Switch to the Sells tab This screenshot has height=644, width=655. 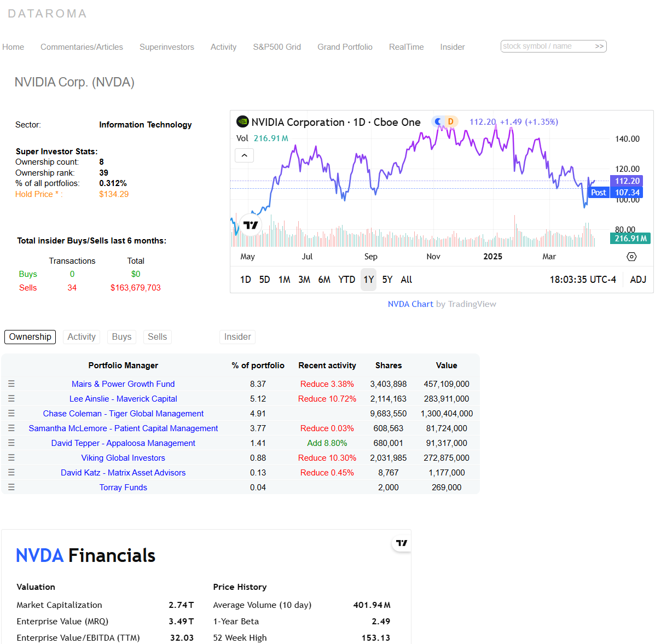157,336
